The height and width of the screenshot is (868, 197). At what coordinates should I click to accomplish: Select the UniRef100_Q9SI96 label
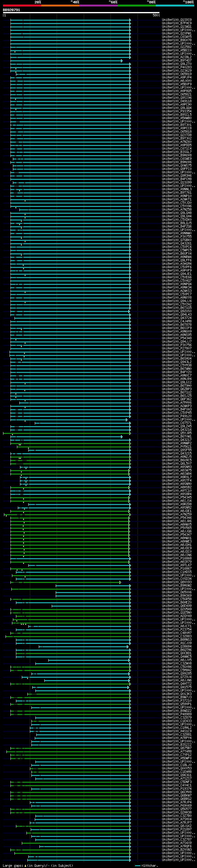[x=177, y=98]
